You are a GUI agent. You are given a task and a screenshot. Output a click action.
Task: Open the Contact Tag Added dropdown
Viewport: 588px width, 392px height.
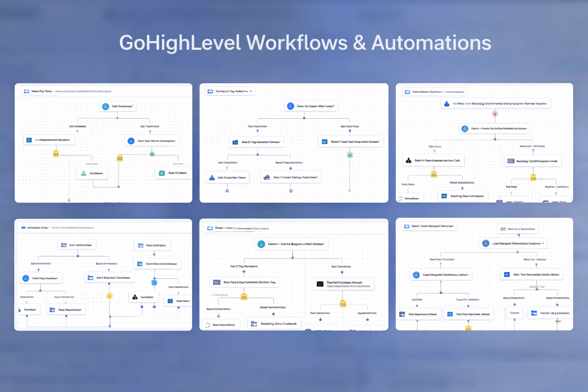point(251,91)
